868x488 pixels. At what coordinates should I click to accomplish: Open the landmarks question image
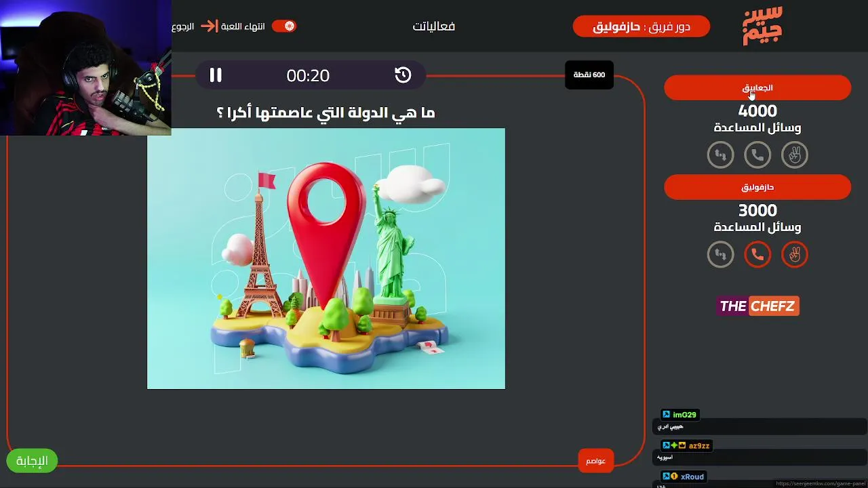pos(326,259)
